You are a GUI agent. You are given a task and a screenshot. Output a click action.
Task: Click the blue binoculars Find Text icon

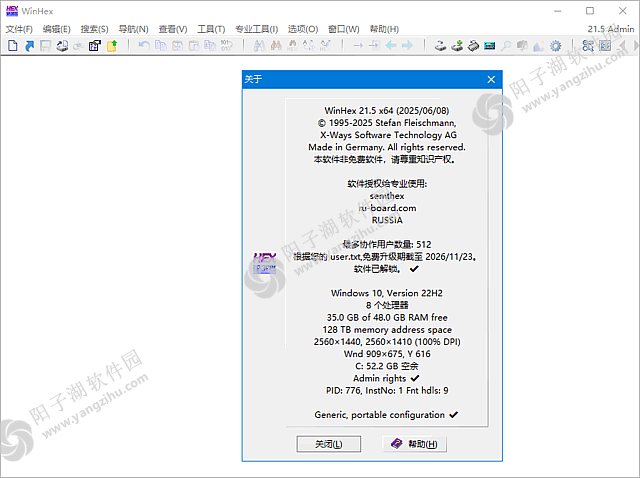(259, 45)
